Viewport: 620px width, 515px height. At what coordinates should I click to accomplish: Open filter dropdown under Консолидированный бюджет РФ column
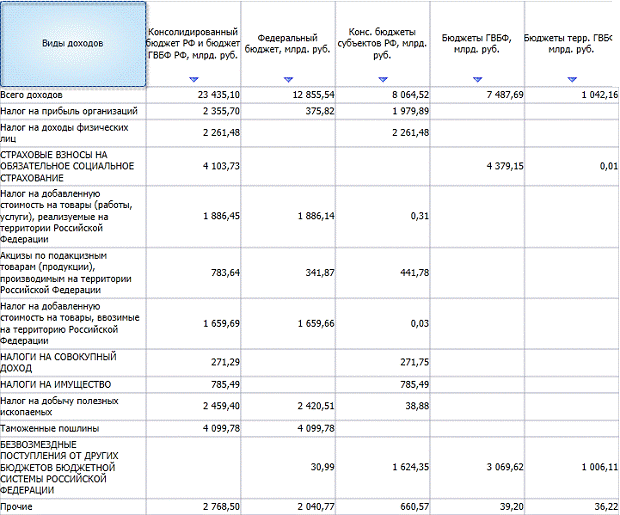click(193, 80)
